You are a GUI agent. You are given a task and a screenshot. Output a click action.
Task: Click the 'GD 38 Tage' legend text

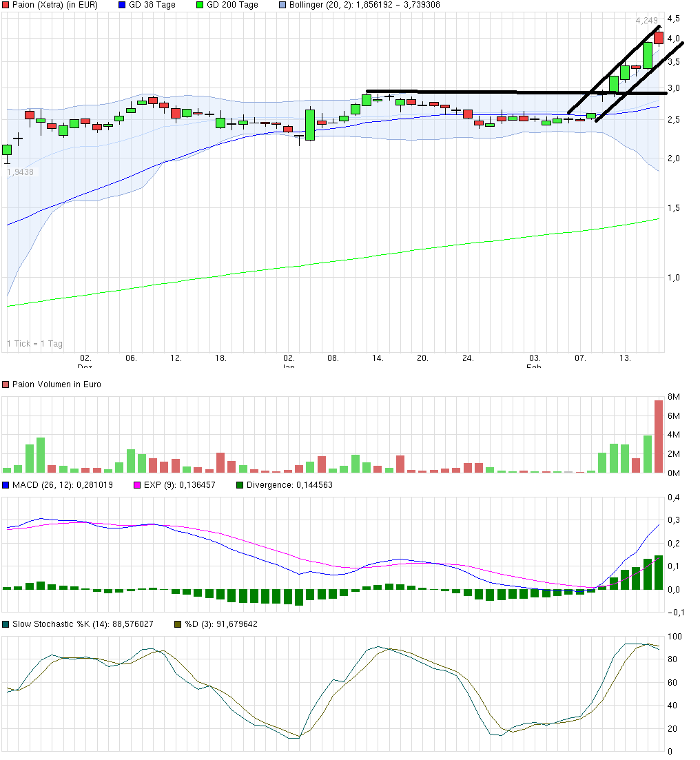[x=152, y=5]
